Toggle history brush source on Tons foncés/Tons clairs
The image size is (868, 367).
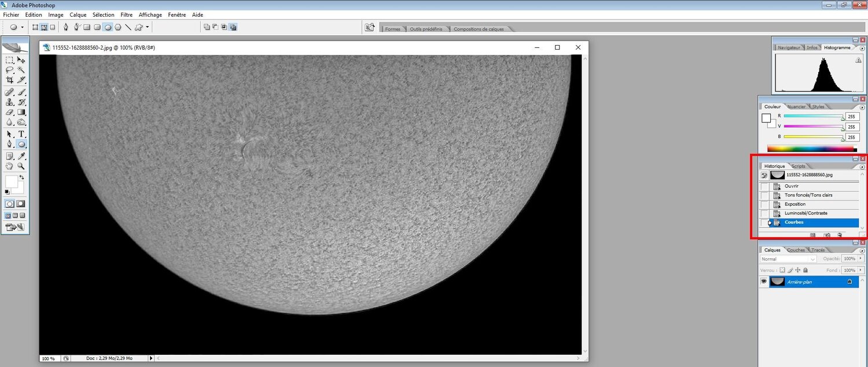click(764, 195)
